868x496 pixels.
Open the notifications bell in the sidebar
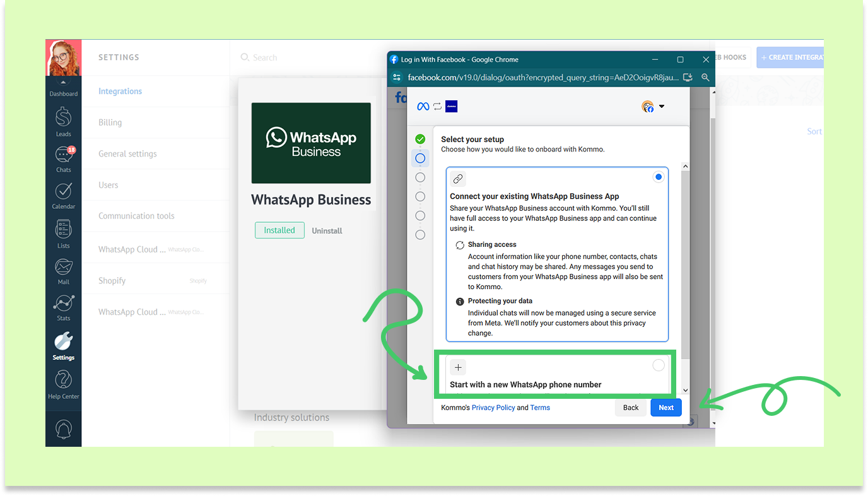63,429
